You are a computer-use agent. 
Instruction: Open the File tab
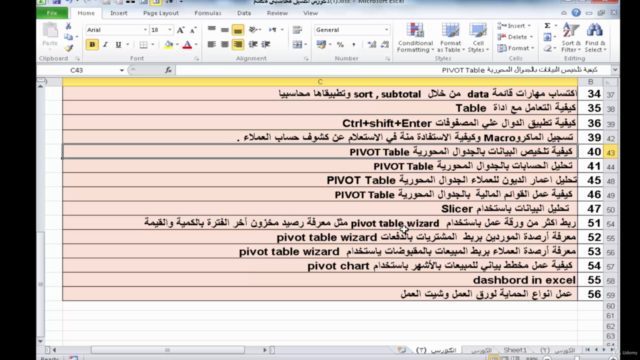(x=52, y=13)
